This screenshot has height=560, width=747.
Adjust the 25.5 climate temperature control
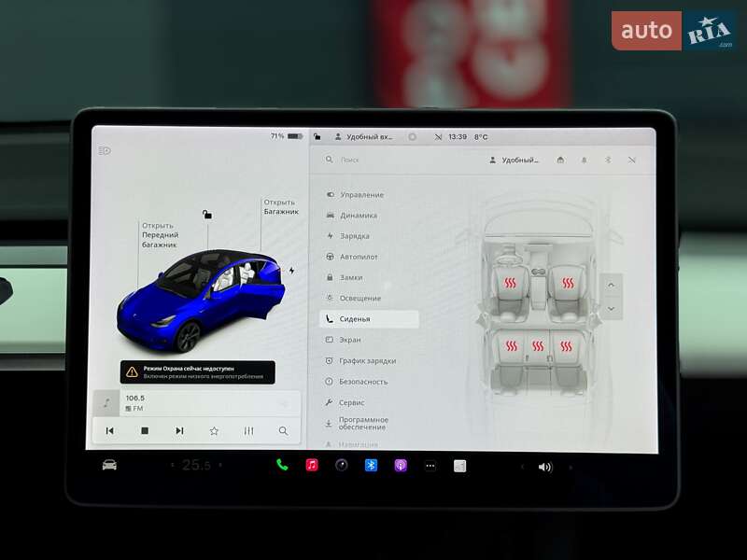tap(193, 463)
